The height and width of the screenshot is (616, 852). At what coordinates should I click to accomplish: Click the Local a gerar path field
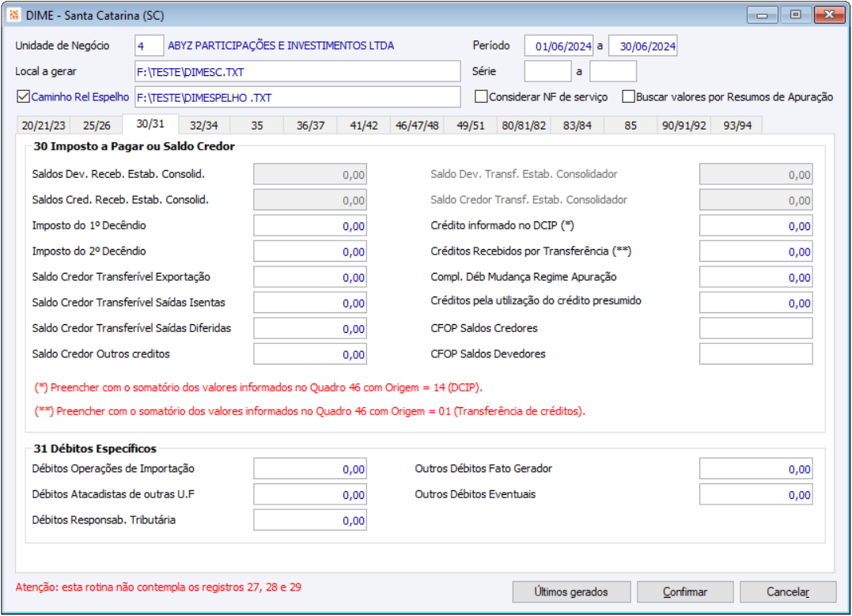pyautogui.click(x=297, y=72)
